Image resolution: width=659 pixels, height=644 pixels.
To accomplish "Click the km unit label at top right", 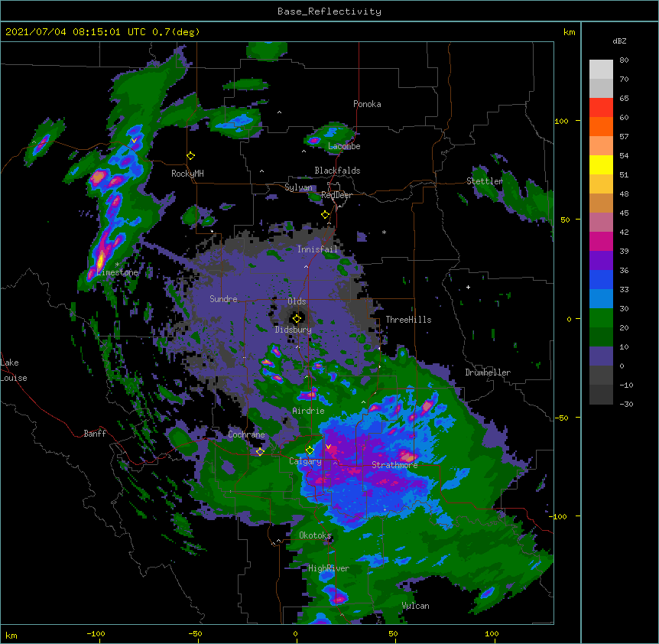I will tap(569, 32).
